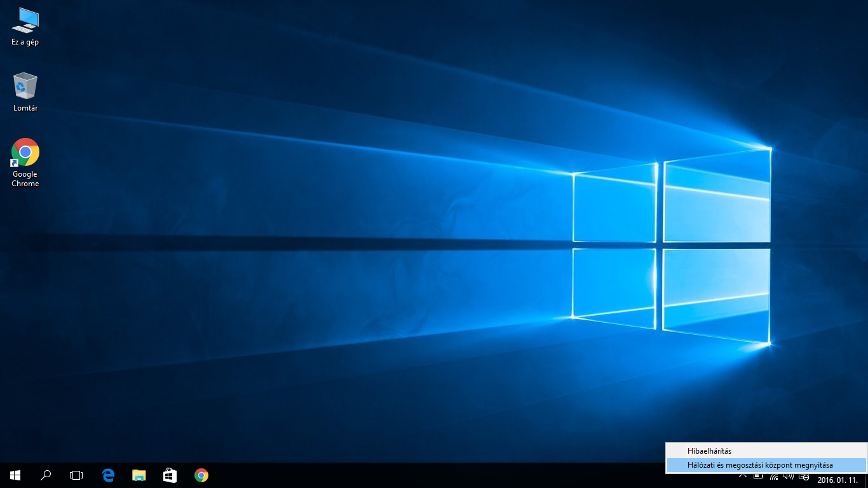Select Hálózati és megosztási központ megnyitása

tap(760, 465)
